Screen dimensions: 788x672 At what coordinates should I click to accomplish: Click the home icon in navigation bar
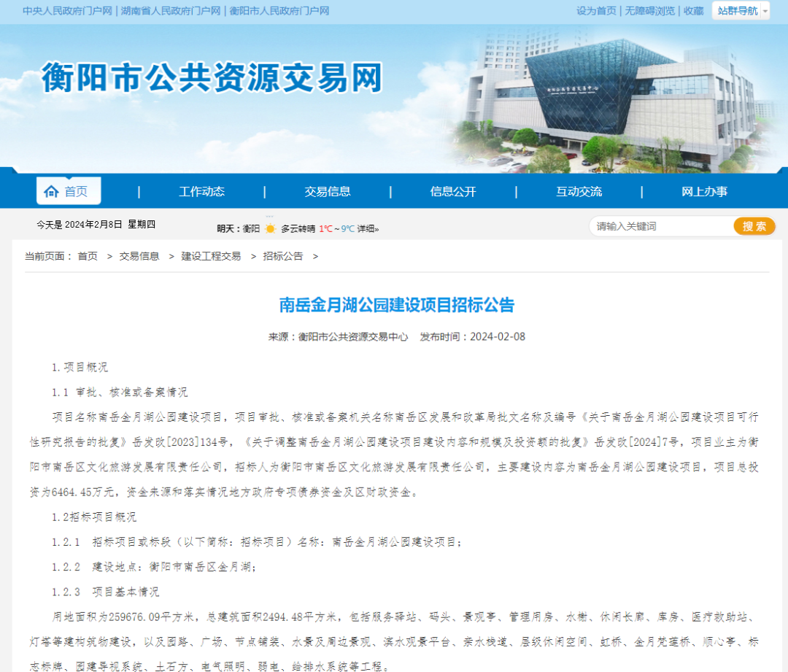coord(51,191)
